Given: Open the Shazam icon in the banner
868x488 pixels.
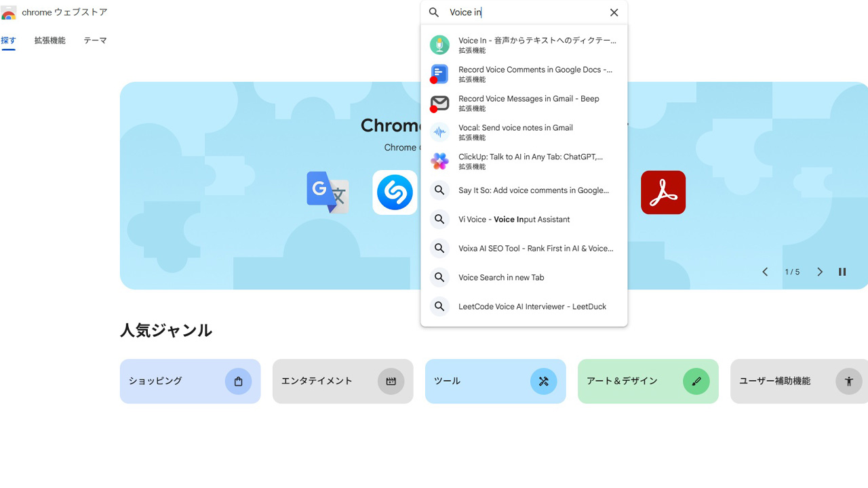Looking at the screenshot, I should click(394, 192).
